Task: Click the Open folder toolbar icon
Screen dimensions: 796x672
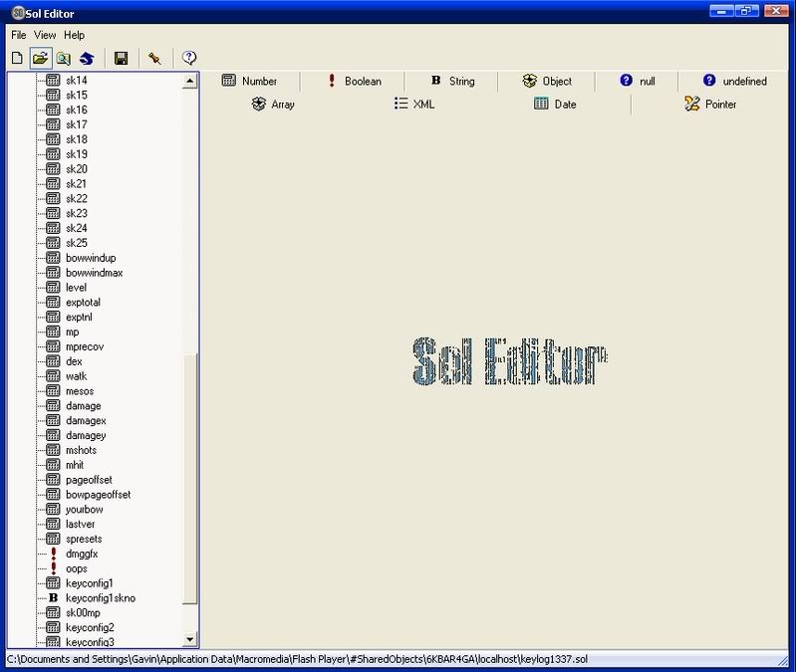Action: coord(41,58)
